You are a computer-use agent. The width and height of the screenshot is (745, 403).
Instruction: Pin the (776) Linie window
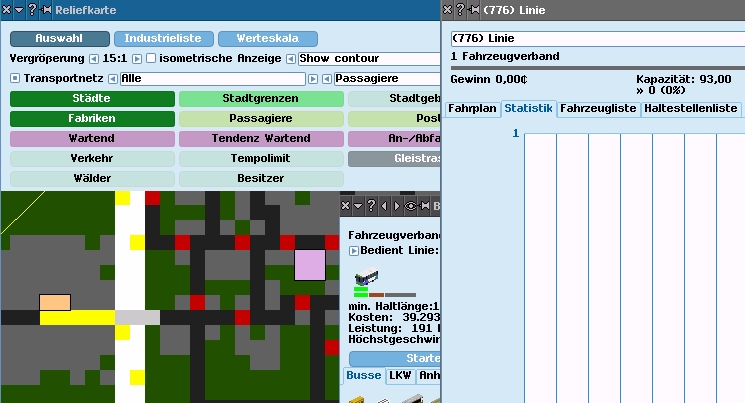[x=473, y=9]
